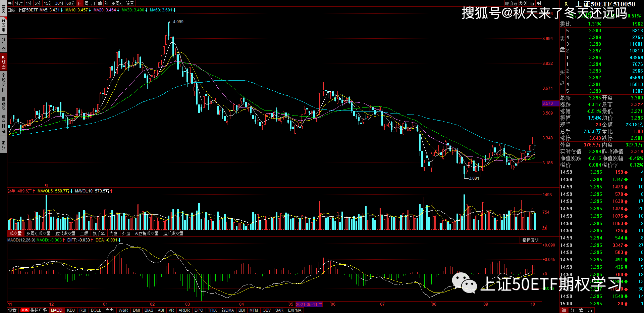Switch chart period to 周 weekly
The image size is (644, 313).
(x=87, y=3)
